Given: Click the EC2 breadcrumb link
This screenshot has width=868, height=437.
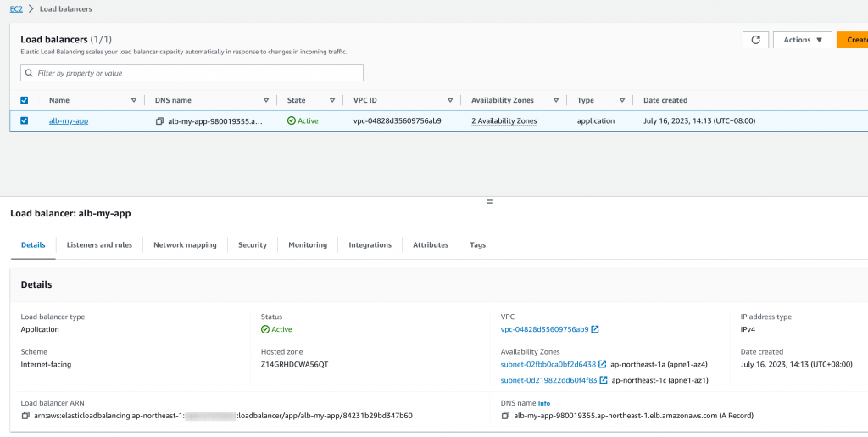Looking at the screenshot, I should (16, 8).
